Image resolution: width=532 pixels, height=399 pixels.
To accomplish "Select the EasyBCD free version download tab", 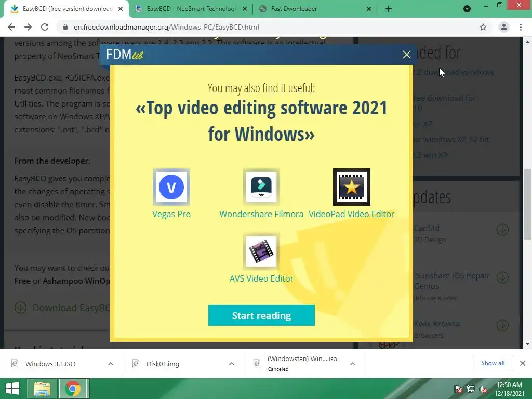I will (x=66, y=9).
